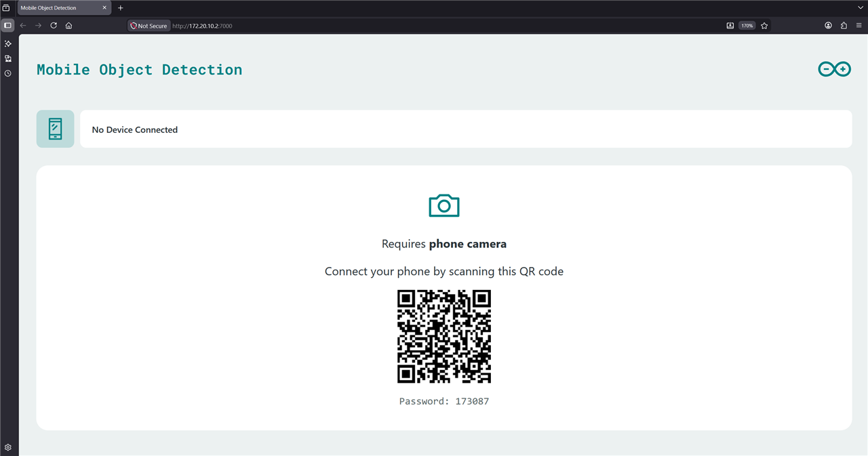Screen dimensions: 868x456
Task: Go back to previous page
Action: click(23, 26)
